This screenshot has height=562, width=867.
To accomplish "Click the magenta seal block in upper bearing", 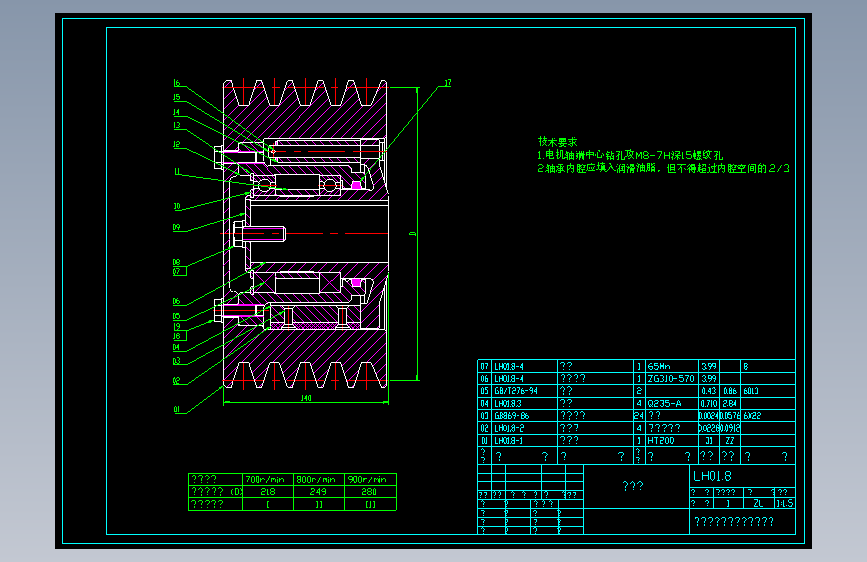I will click(x=357, y=185).
